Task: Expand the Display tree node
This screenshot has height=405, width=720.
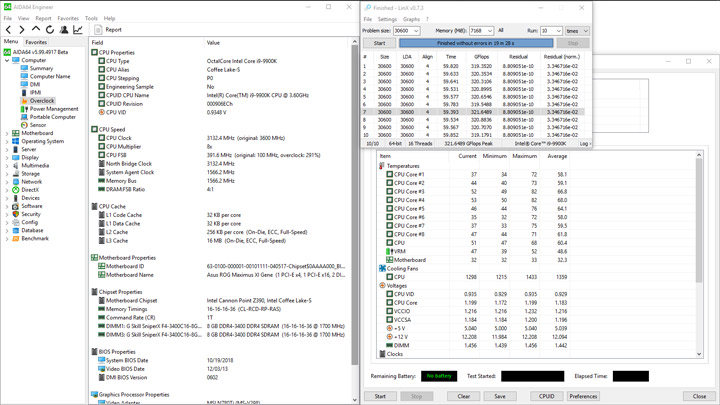Action: pos(7,158)
